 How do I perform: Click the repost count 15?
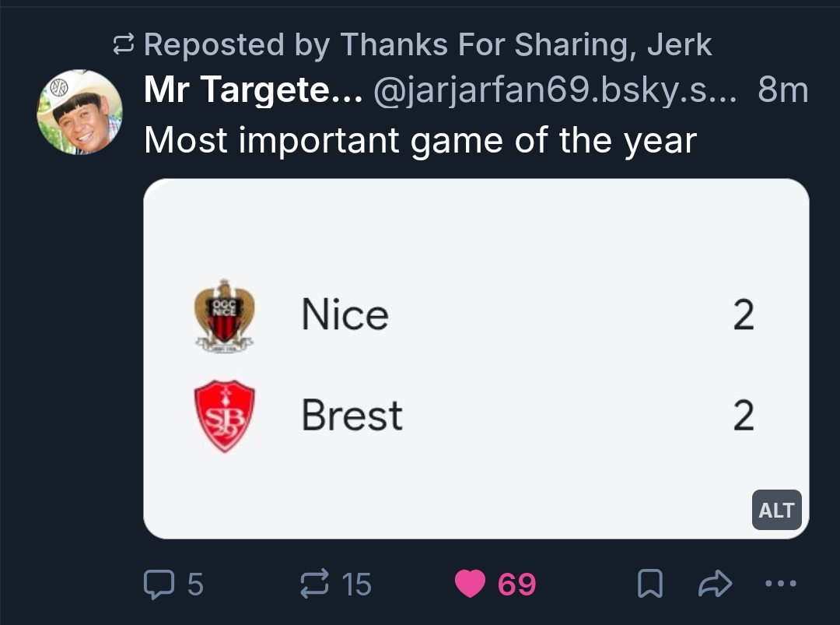357,583
